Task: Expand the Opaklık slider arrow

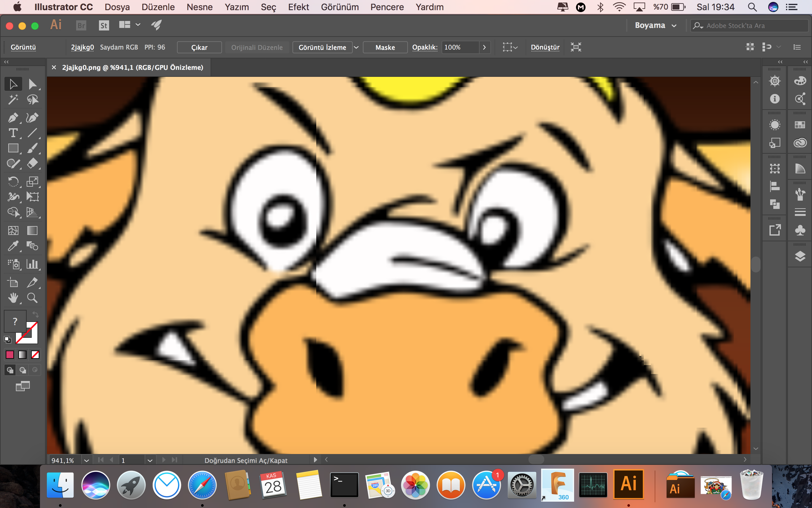Action: point(485,47)
